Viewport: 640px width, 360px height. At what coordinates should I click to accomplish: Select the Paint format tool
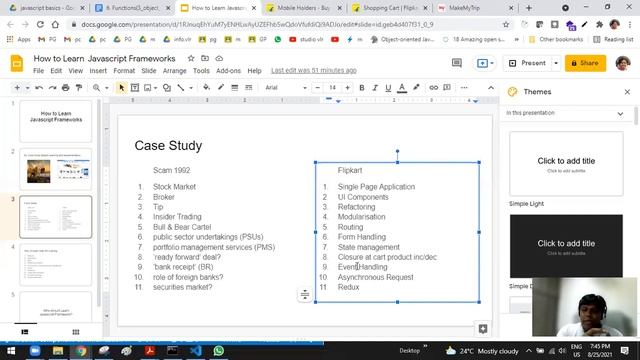tap(79, 88)
